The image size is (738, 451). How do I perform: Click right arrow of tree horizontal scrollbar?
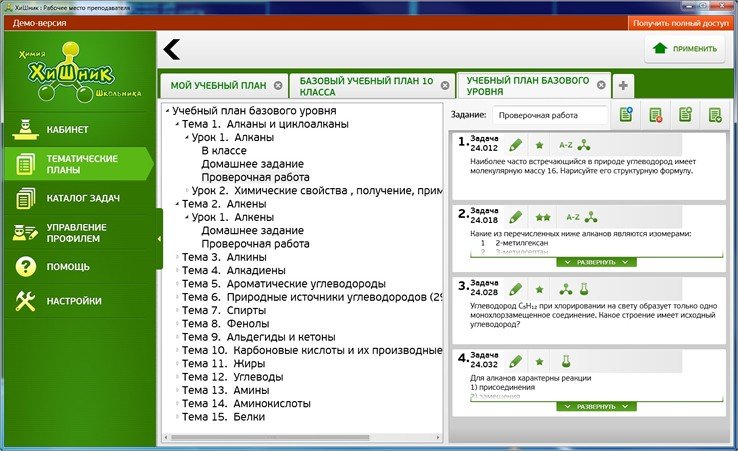coord(438,437)
